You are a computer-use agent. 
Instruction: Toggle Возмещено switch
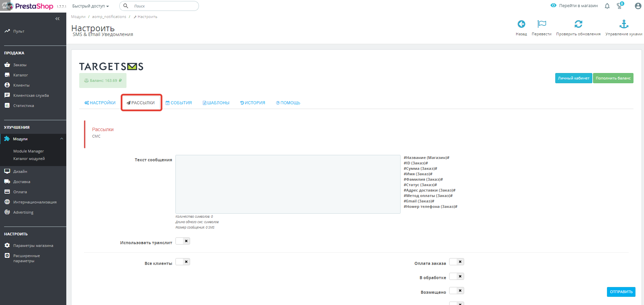pyautogui.click(x=457, y=291)
